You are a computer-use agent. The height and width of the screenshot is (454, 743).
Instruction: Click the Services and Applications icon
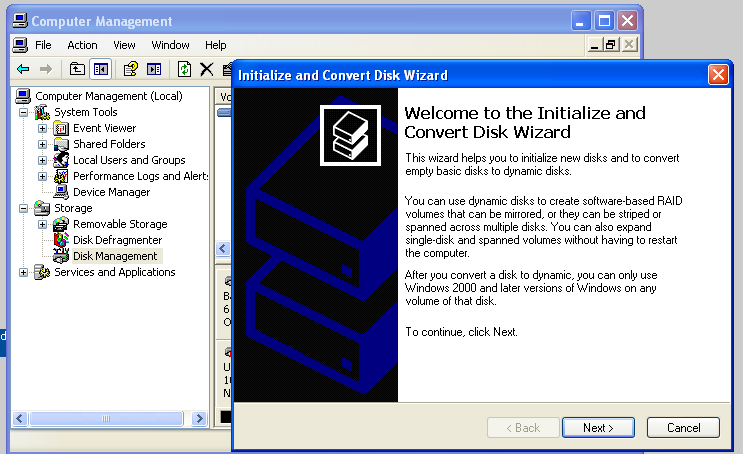[x=42, y=272]
